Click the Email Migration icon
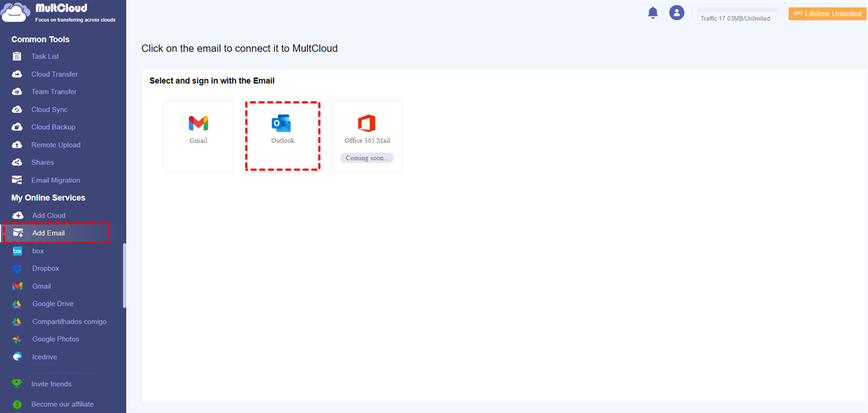 click(x=17, y=181)
